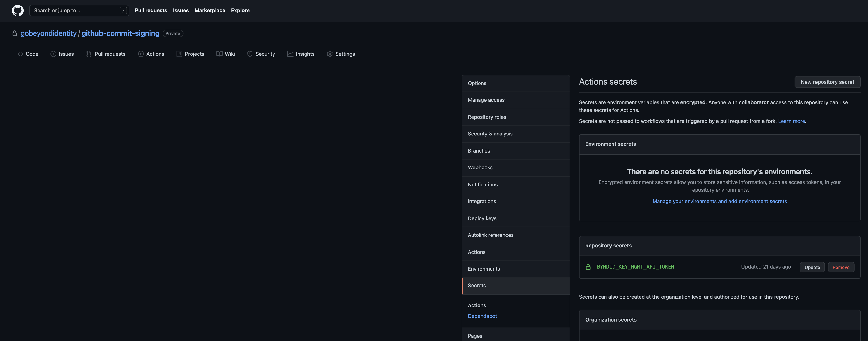
Task: Select Options in settings sidebar
Action: (x=516, y=83)
